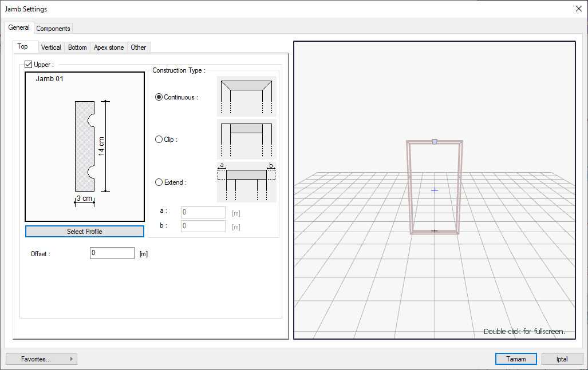Open the Apex stone tab
Screen dimensions: 588x370
[109, 47]
